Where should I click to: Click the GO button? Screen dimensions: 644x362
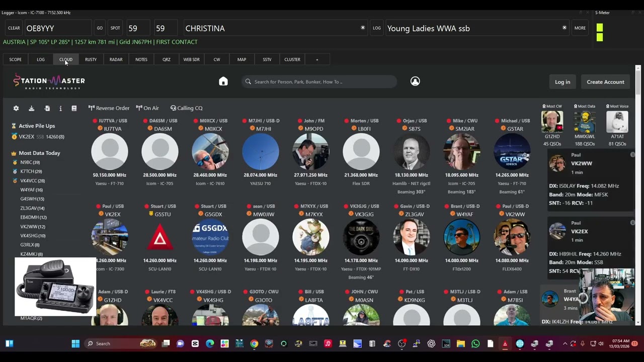pos(100,28)
